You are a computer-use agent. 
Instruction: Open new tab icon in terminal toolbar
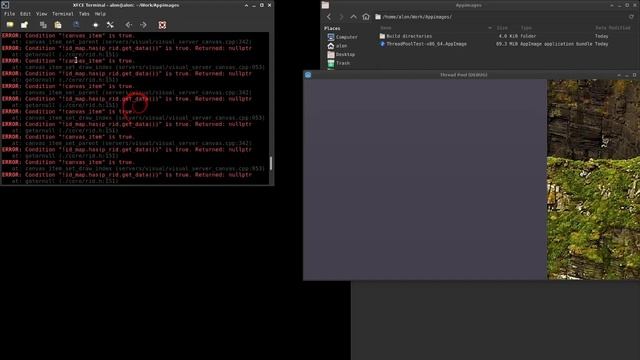(10, 25)
